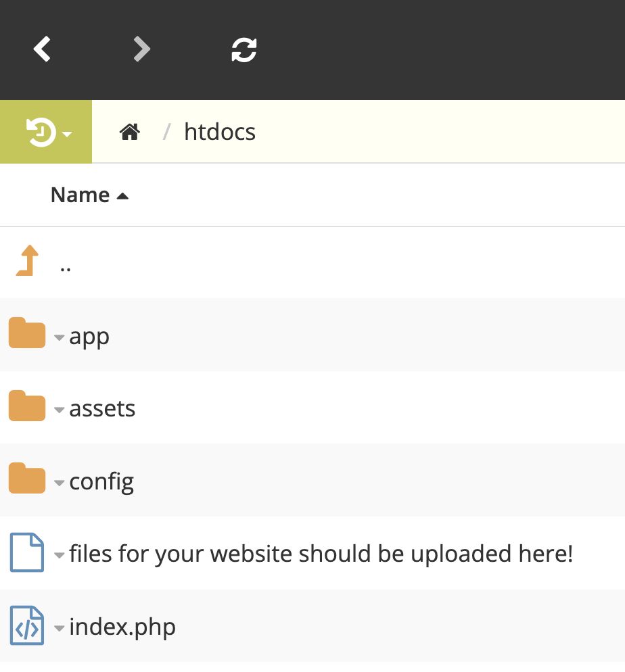Screen dimensions: 625x672
Task: Click the app folder icon
Action: coord(26,335)
